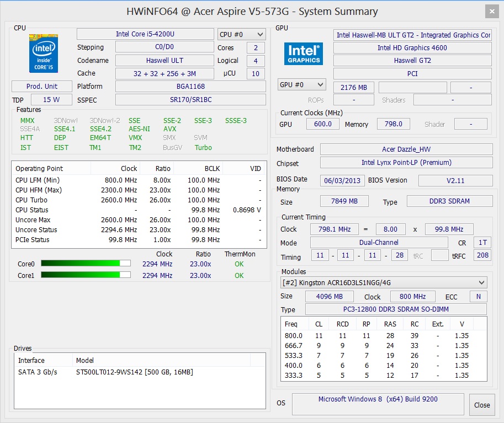
Task: Click the Turbo feature label
Action: [x=203, y=147]
